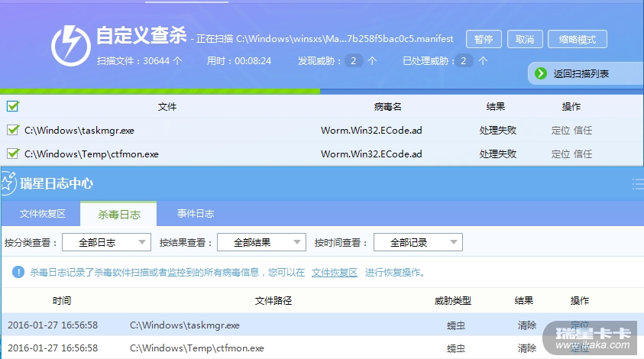Switch to the 杀毒日志 tab
Viewport: 644px width, 359px height.
[118, 214]
